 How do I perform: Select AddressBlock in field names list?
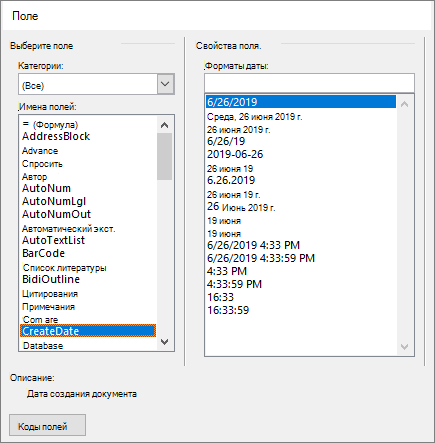coord(56,136)
